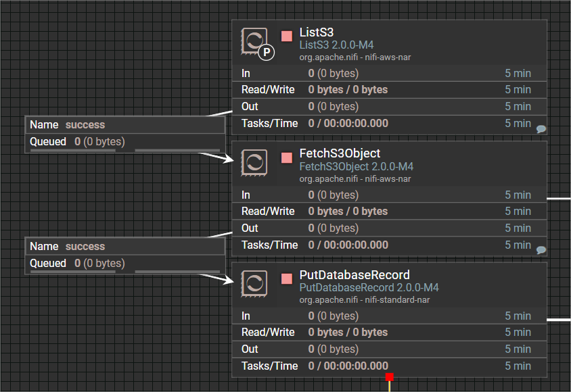Select the ListS3 processor icon
Screen dimensions: 571x392
[x=254, y=39]
